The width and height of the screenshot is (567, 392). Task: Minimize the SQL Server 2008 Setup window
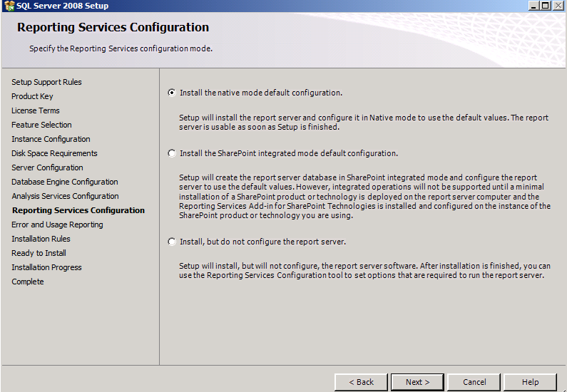click(533, 6)
